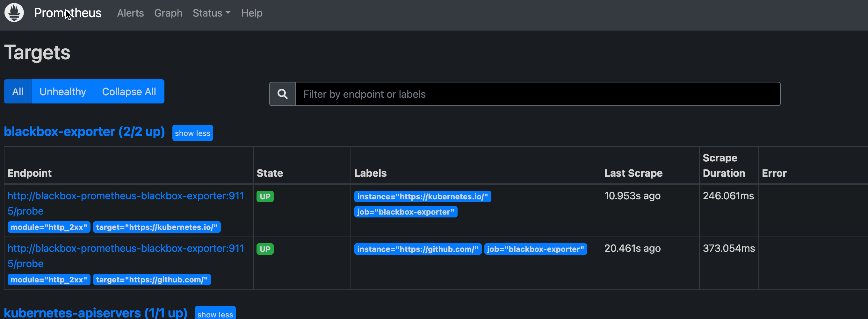Image resolution: width=868 pixels, height=319 pixels.
Task: Open the kubernetes-apiservers (1/1 up) heading link
Action: click(96, 313)
